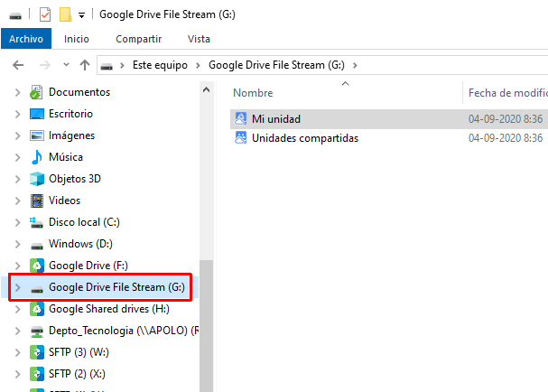
Task: Open chevron before 'Este equipo' in address bar
Action: click(122, 65)
